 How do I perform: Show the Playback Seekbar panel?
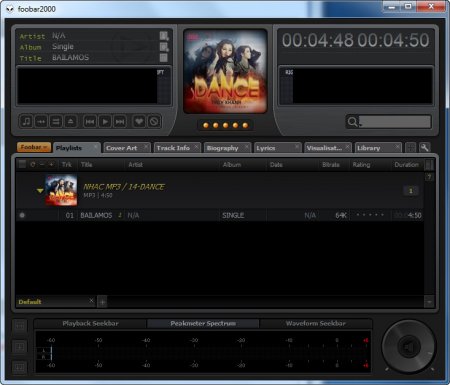click(90, 323)
